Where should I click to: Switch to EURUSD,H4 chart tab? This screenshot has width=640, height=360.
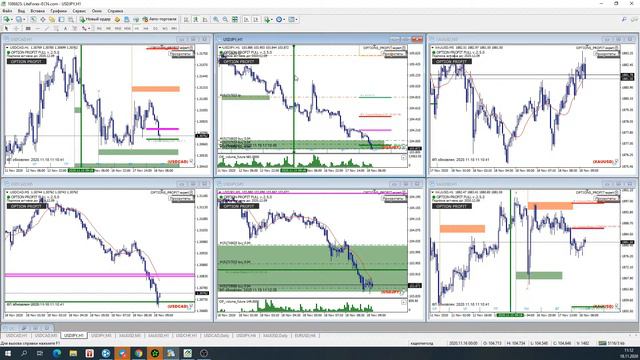(305, 335)
